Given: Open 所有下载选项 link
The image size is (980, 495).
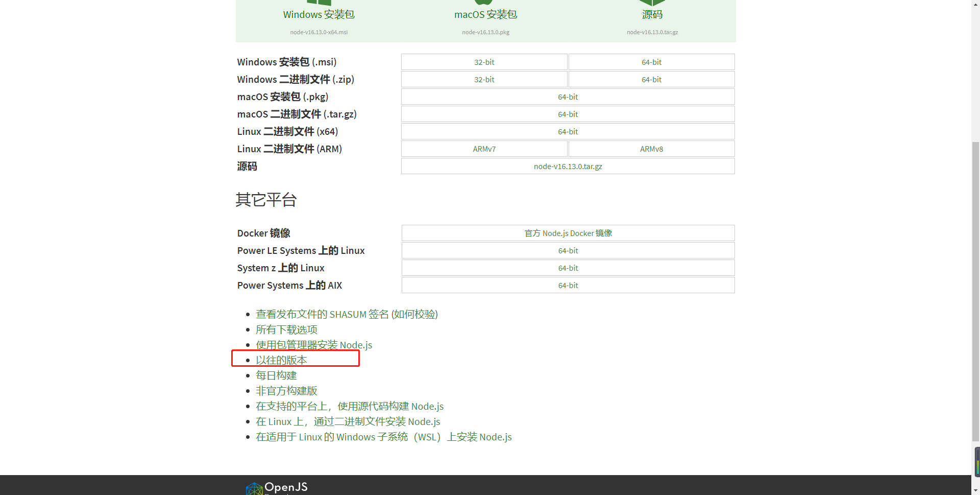Looking at the screenshot, I should coord(286,329).
